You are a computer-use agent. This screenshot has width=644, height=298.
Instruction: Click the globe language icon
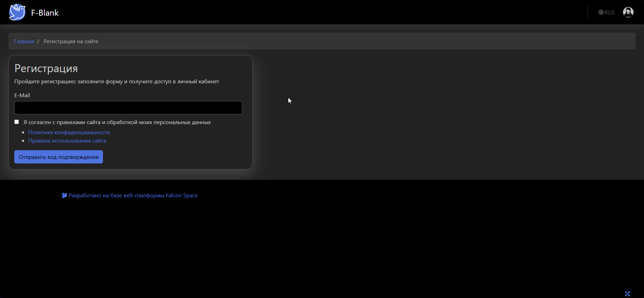(601, 12)
